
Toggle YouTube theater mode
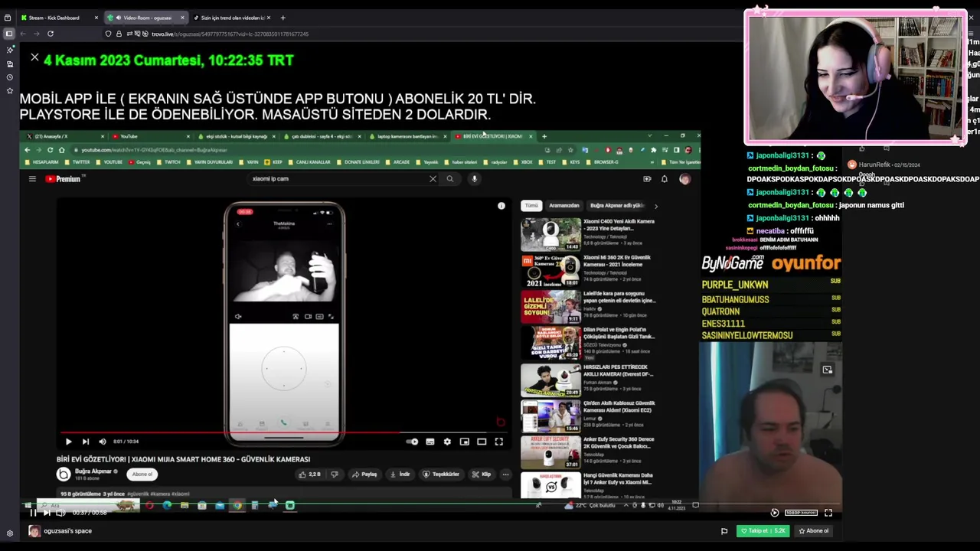point(482,442)
